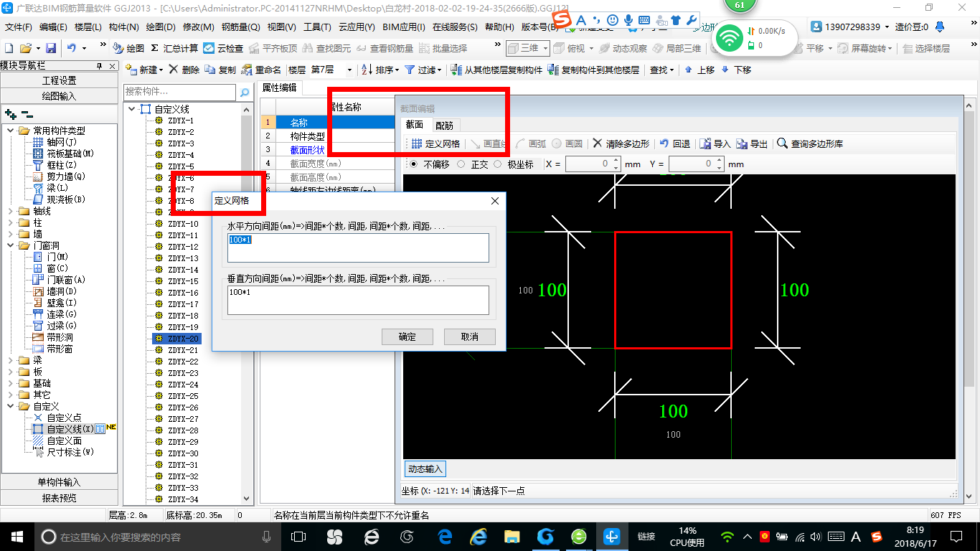Expand the 轴线 tree node
Viewport: 980px width, 551px height.
(11, 211)
